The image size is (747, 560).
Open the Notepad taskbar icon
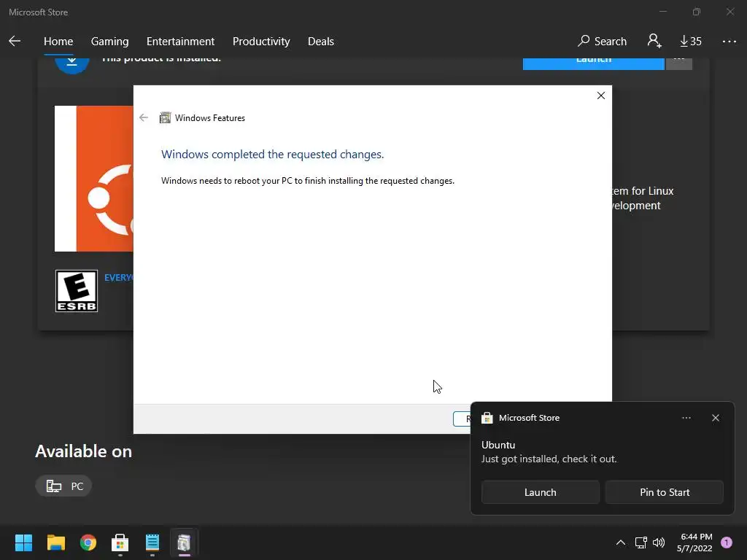[x=152, y=542]
